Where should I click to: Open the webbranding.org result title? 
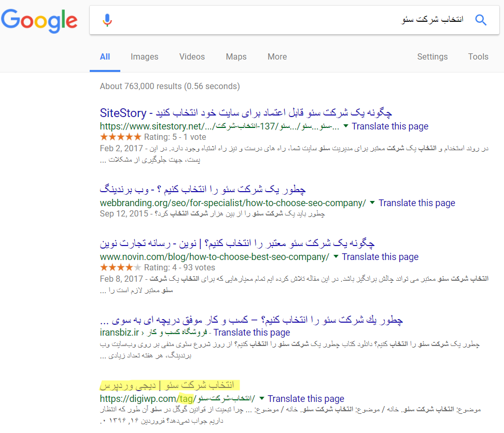click(203, 190)
